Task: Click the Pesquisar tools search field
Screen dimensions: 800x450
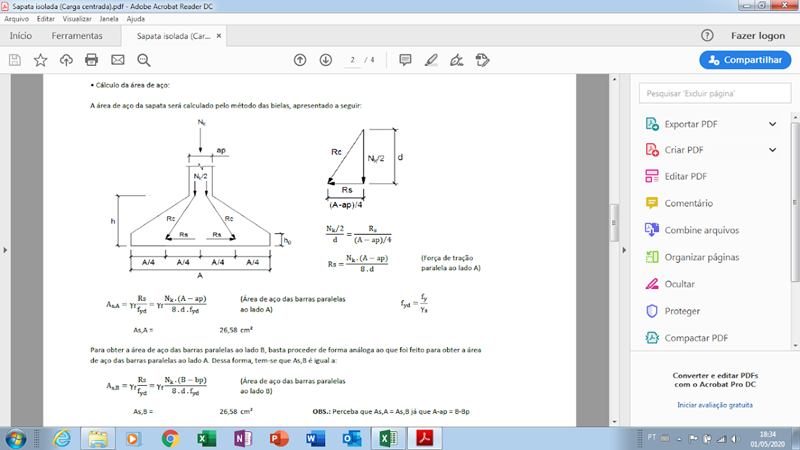Action: pos(715,93)
